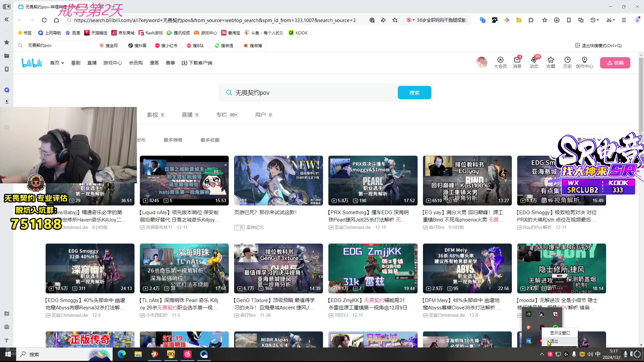
Task: Collapse the system tray overflow chevron
Action: (x=542, y=354)
